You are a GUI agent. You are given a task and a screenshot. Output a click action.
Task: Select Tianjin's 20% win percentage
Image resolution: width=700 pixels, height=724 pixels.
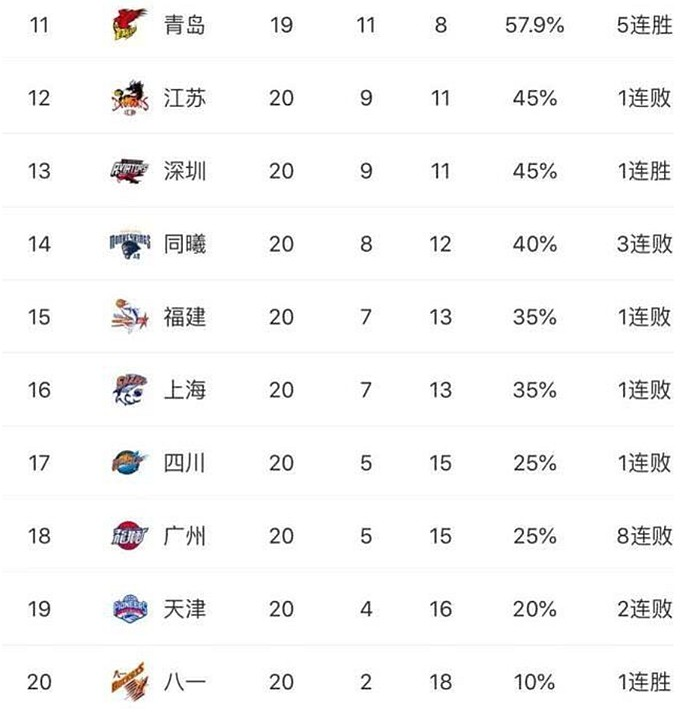point(534,609)
